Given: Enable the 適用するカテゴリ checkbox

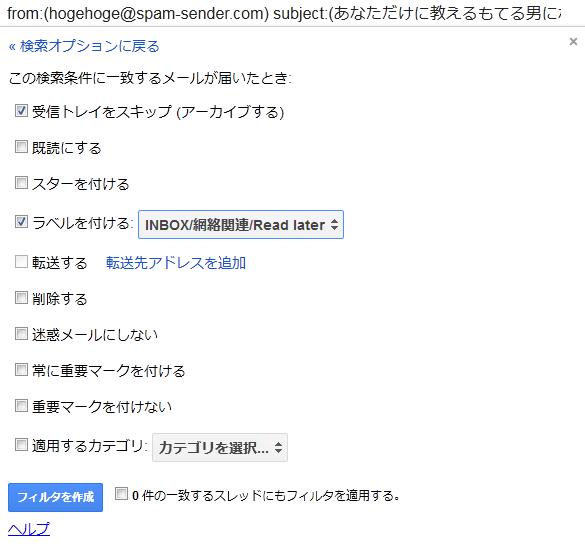Looking at the screenshot, I should (x=21, y=445).
